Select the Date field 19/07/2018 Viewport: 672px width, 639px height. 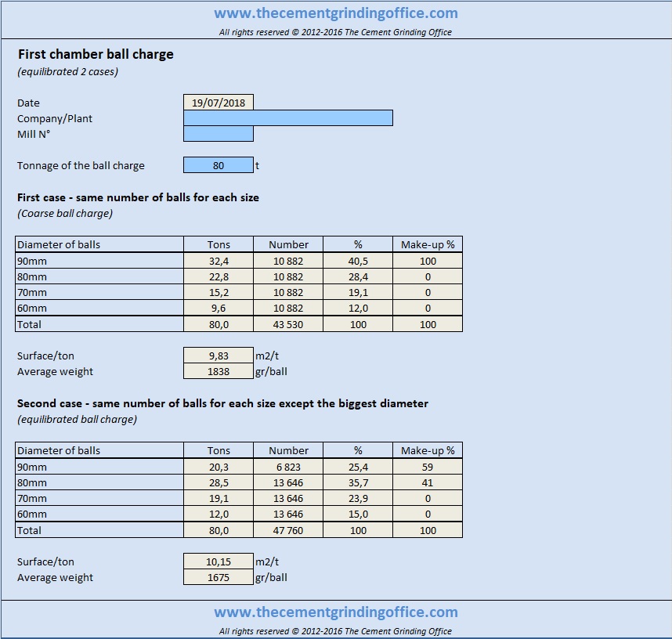click(x=219, y=103)
